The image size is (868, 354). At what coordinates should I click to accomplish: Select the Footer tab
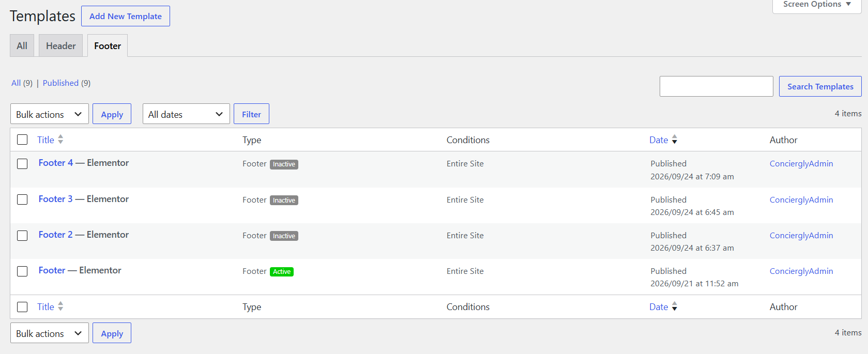click(108, 45)
